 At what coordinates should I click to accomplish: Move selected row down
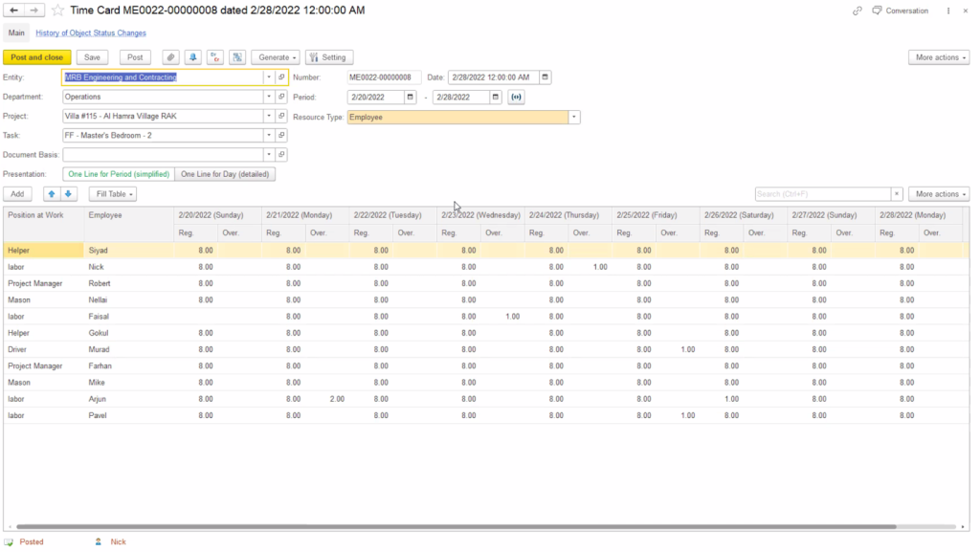pos(68,194)
